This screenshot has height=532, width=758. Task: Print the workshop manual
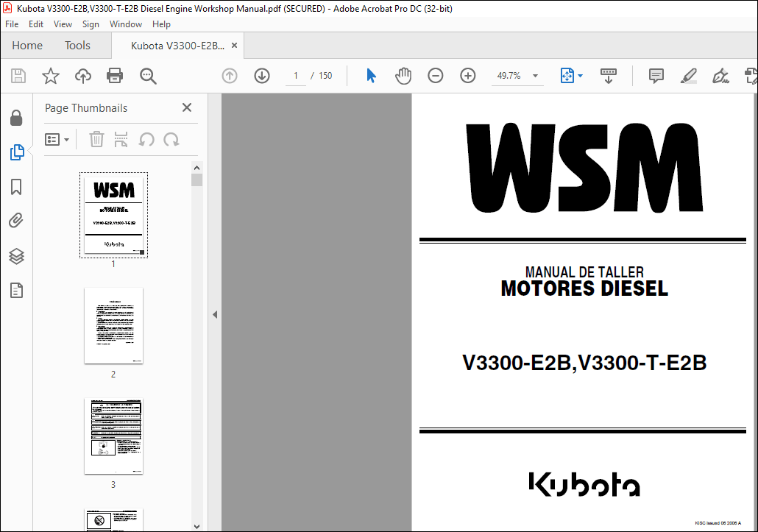pos(115,75)
